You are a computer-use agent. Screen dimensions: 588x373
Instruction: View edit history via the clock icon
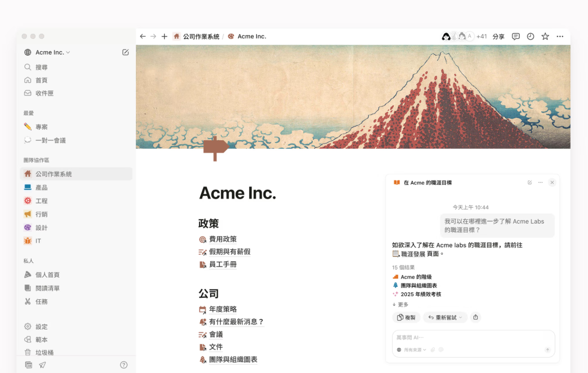tap(530, 36)
